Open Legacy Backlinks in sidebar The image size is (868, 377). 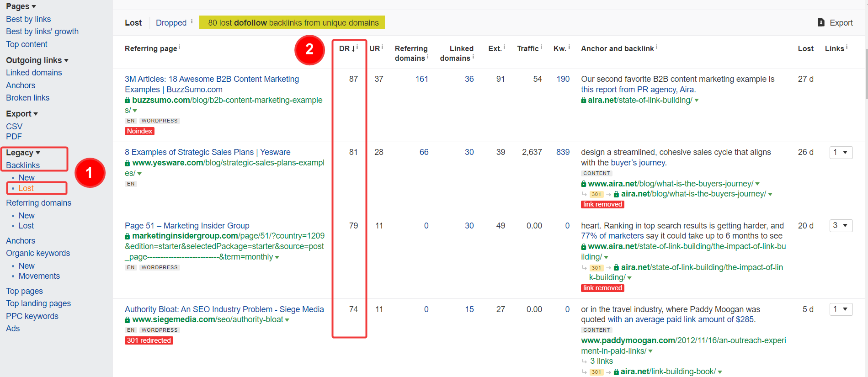pyautogui.click(x=23, y=165)
